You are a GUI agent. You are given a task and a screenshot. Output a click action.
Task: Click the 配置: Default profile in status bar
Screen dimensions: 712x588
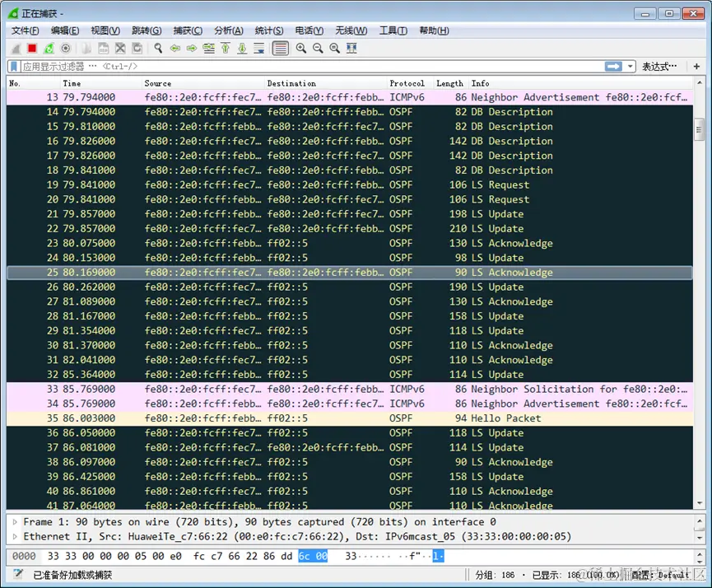point(661,575)
